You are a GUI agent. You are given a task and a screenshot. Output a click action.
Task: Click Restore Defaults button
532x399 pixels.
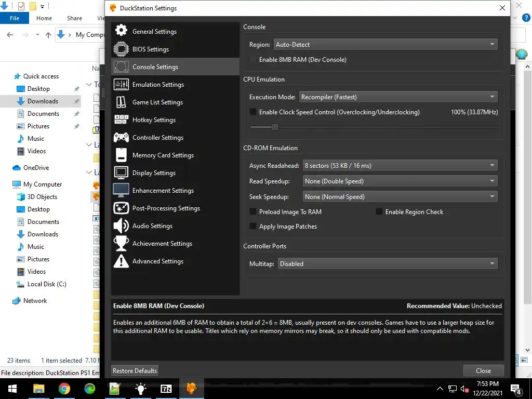135,371
